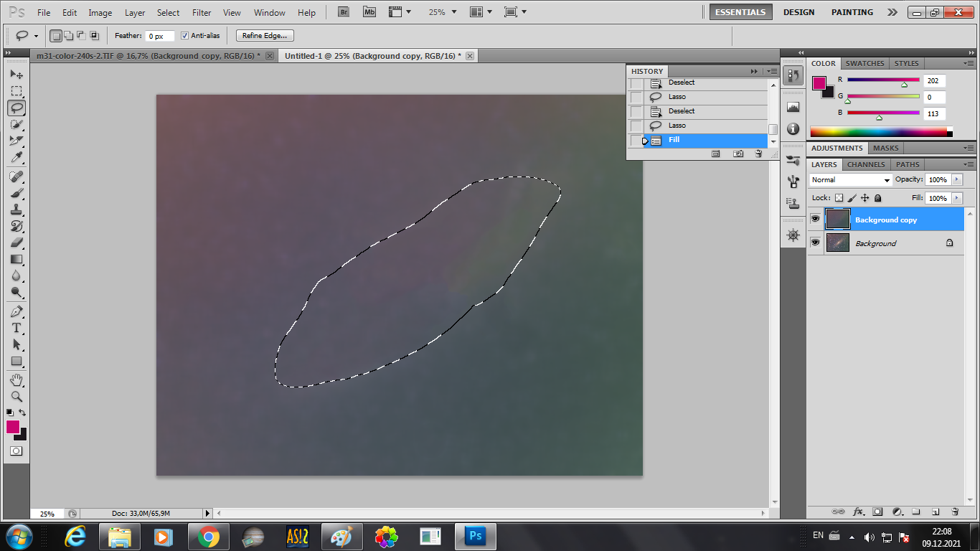Select the Rectangular Marquee tool
Screen dimensions: 980x551
[17, 91]
